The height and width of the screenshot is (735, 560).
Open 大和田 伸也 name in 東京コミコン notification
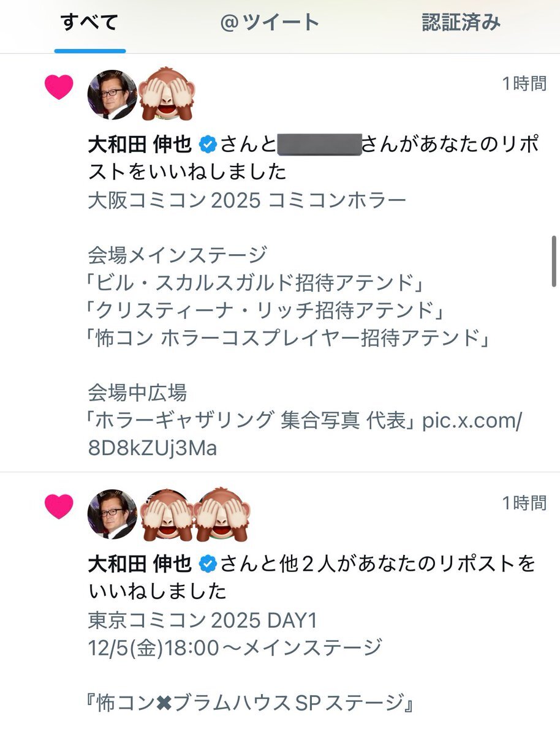pyautogui.click(x=140, y=563)
